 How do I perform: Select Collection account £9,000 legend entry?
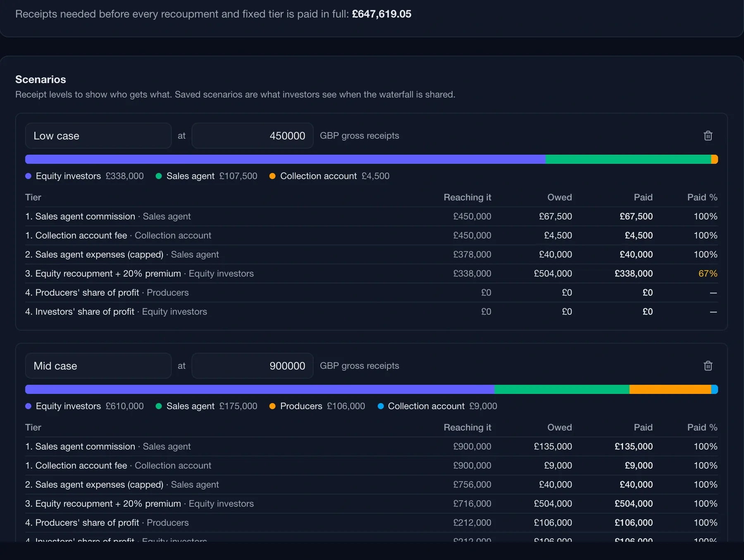[437, 406]
